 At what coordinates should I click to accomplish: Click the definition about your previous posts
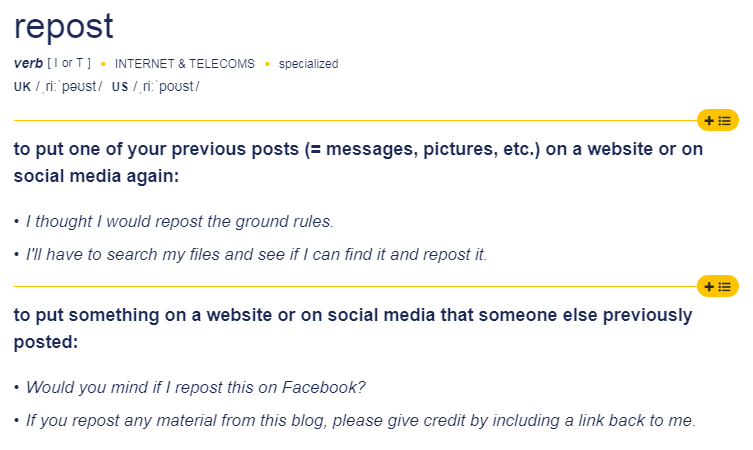(x=358, y=162)
